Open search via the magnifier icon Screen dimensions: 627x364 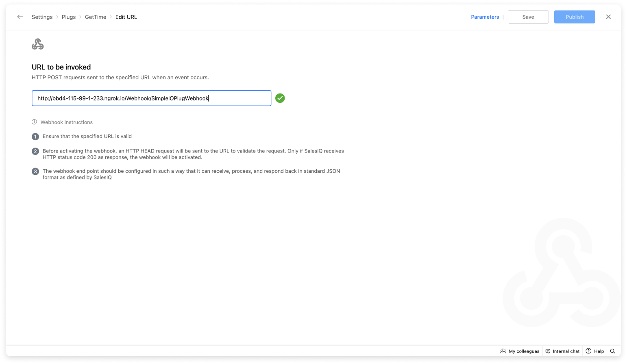(613, 351)
